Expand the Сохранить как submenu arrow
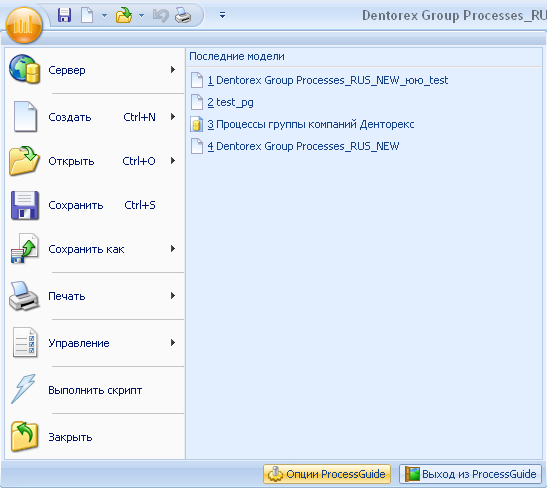 (x=173, y=249)
